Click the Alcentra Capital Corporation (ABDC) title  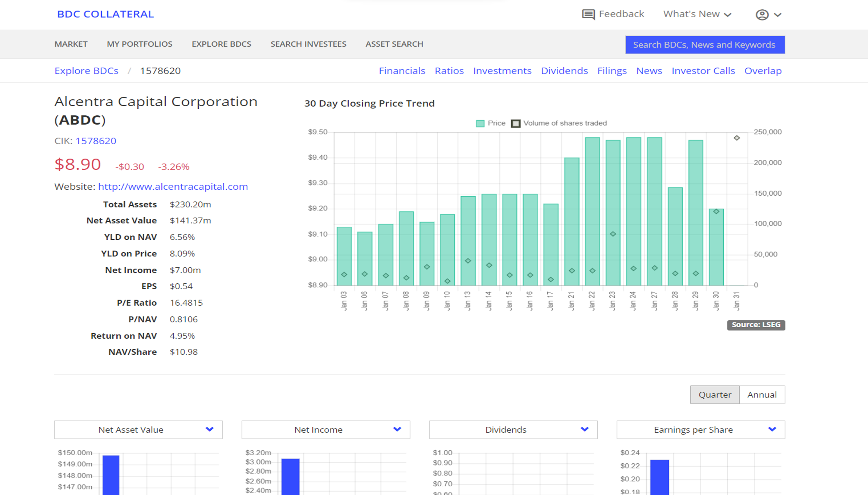156,111
